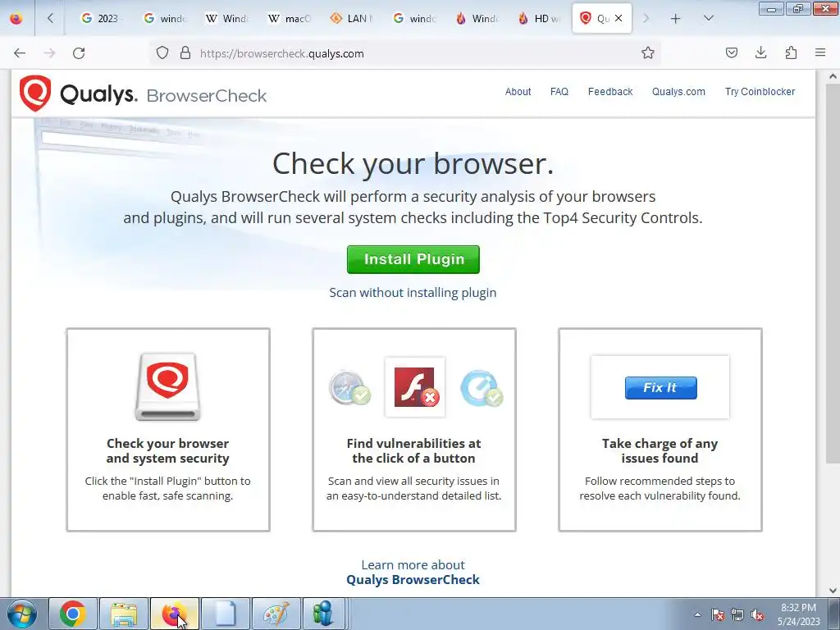Reload the current page
The height and width of the screenshot is (630, 840).
(x=79, y=53)
